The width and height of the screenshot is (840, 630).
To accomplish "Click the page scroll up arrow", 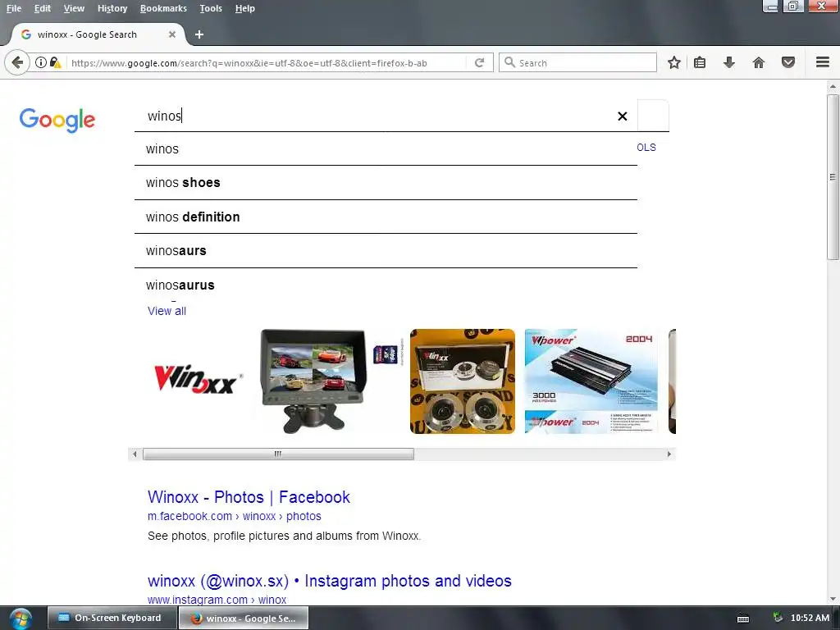I will pos(833,86).
